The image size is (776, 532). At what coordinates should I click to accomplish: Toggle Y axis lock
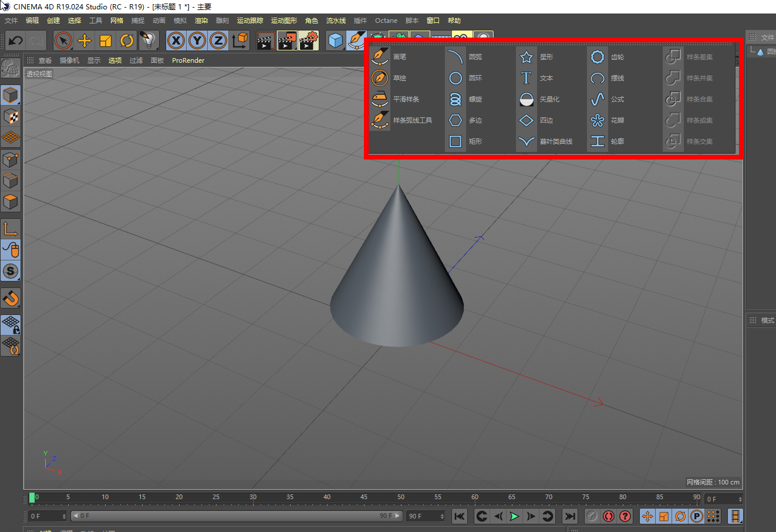tap(197, 40)
